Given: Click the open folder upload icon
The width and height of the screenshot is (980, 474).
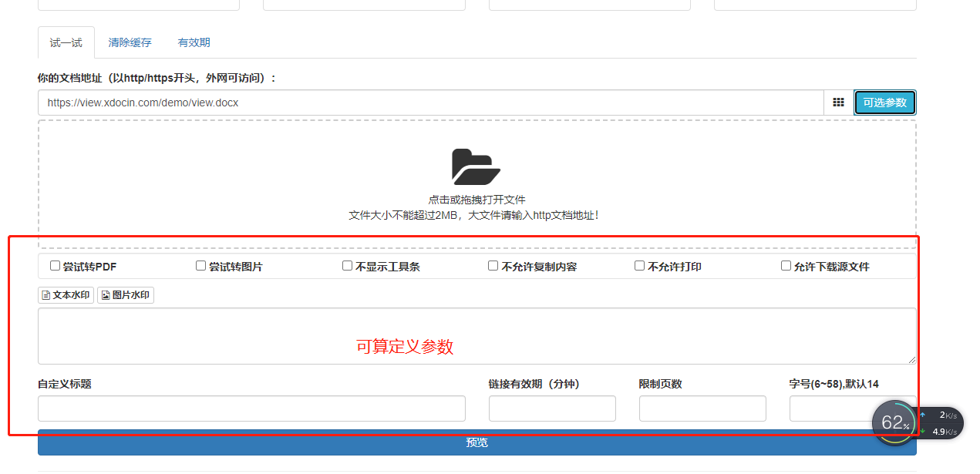Looking at the screenshot, I should click(476, 166).
